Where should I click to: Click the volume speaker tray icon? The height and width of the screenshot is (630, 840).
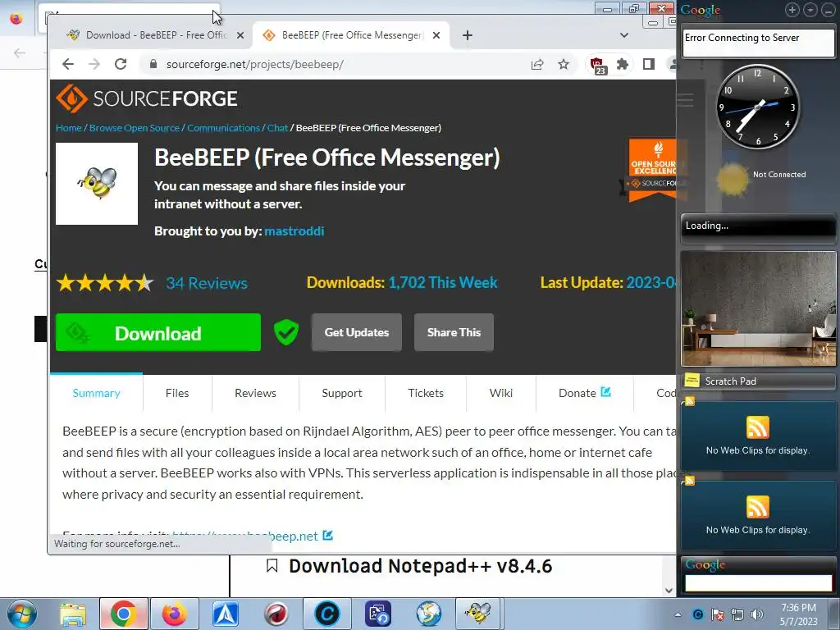pyautogui.click(x=757, y=614)
